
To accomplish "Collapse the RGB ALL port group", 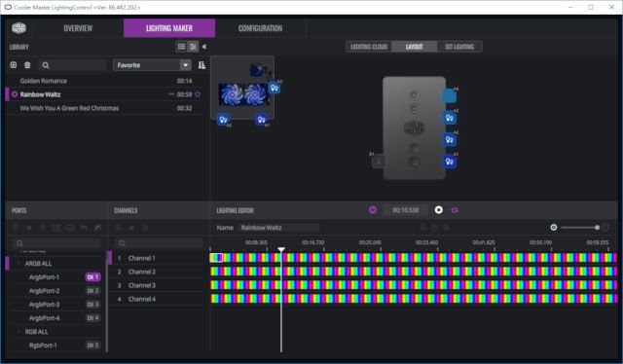I will click(18, 332).
